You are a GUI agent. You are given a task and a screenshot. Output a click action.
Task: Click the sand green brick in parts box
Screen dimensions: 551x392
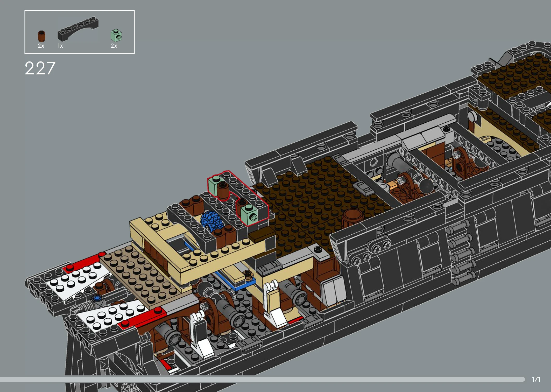[116, 36]
